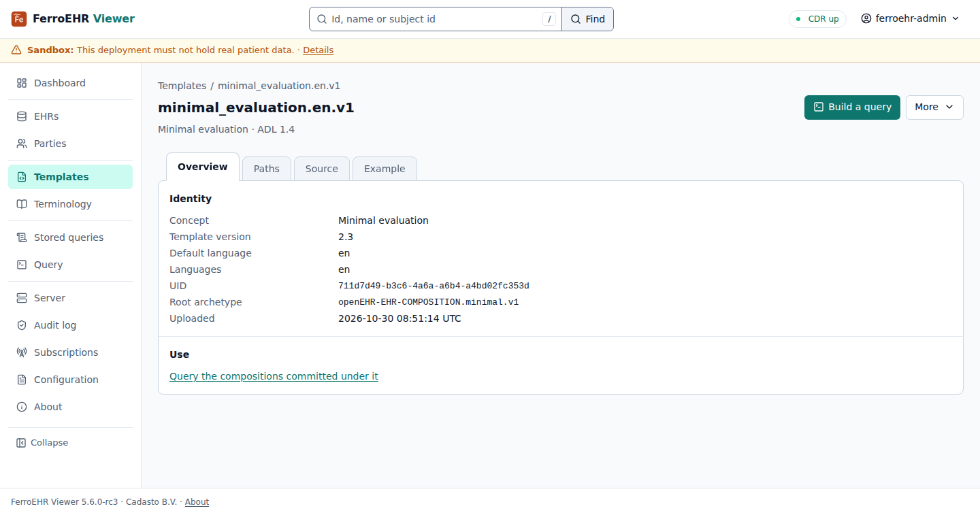Click the Server icon in sidebar
Screen dimensions: 980x515
click(x=22, y=298)
